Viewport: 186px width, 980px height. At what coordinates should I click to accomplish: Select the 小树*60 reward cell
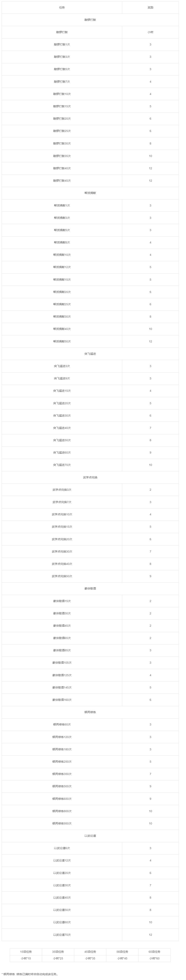(x=154, y=958)
